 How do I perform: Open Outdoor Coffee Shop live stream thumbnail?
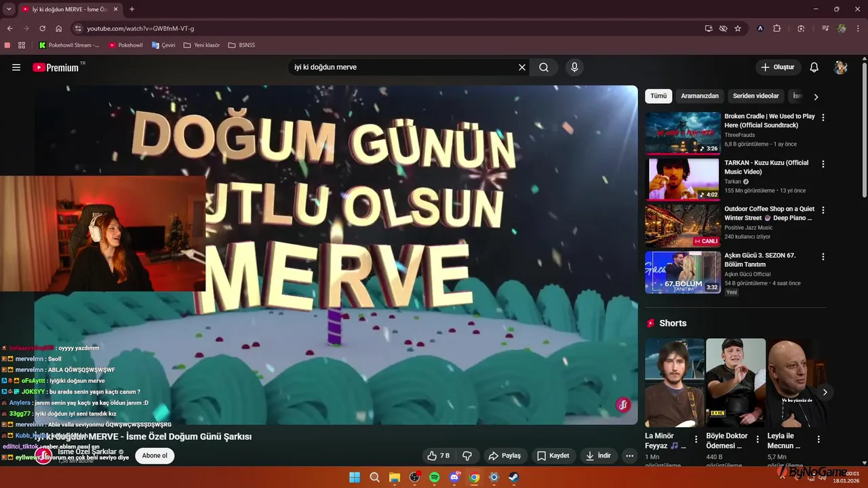(x=683, y=226)
